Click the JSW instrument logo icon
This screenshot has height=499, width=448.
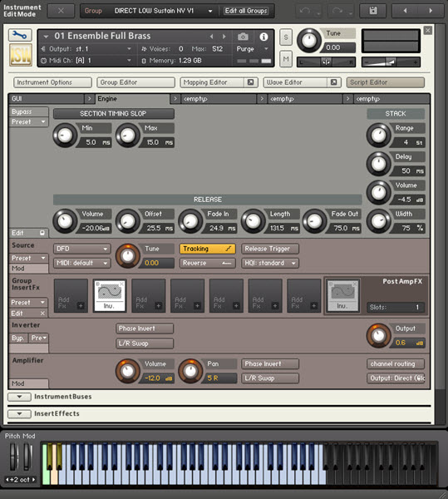pos(20,55)
